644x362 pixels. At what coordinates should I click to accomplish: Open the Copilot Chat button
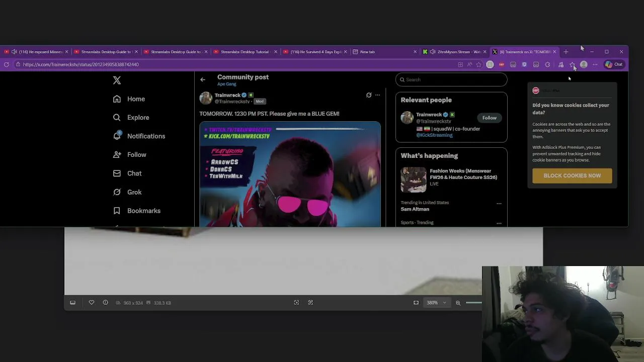coord(614,64)
